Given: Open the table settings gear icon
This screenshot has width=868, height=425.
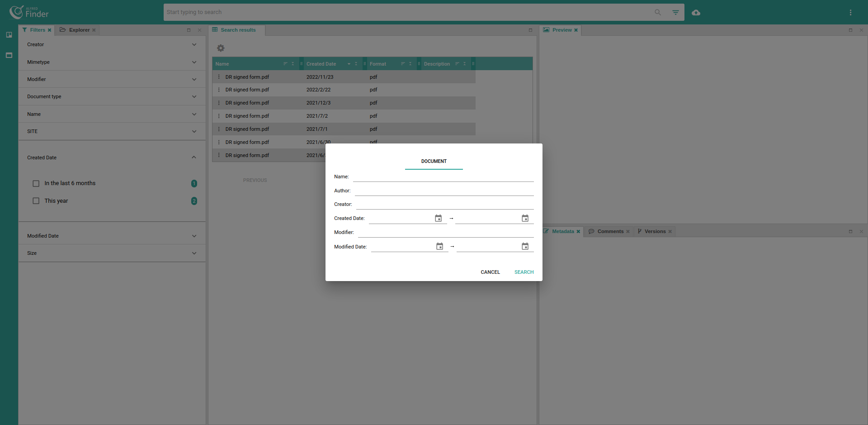Looking at the screenshot, I should point(221,48).
